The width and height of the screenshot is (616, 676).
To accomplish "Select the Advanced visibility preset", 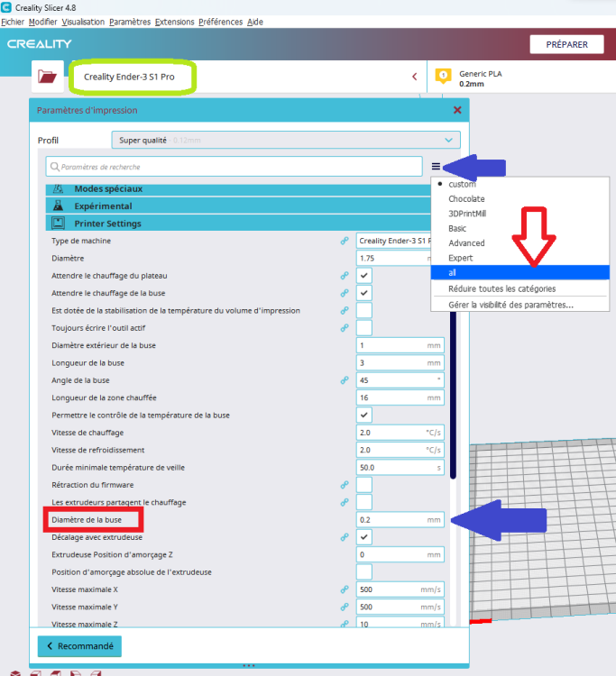I will point(519,243).
